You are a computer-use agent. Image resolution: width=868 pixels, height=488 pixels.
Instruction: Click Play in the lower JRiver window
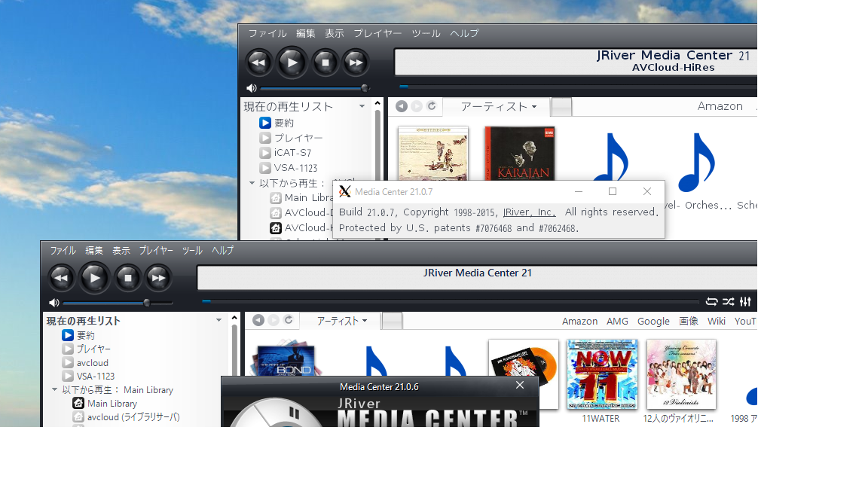[94, 278]
